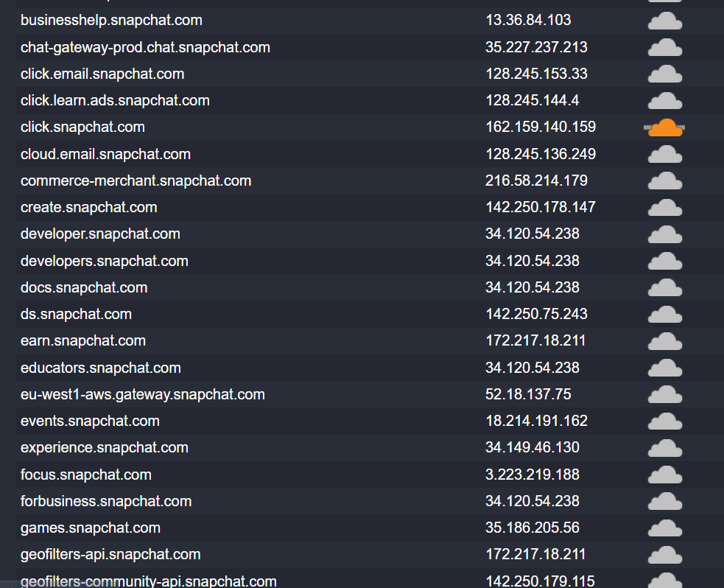The image size is (724, 588).
Task: Click the events.snapchat.com entry
Action: (90, 421)
